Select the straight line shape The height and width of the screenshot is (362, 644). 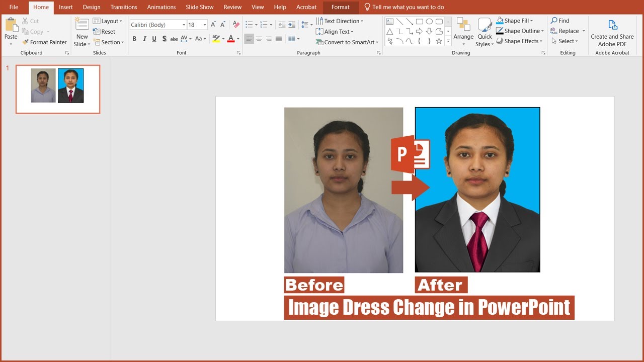399,22
